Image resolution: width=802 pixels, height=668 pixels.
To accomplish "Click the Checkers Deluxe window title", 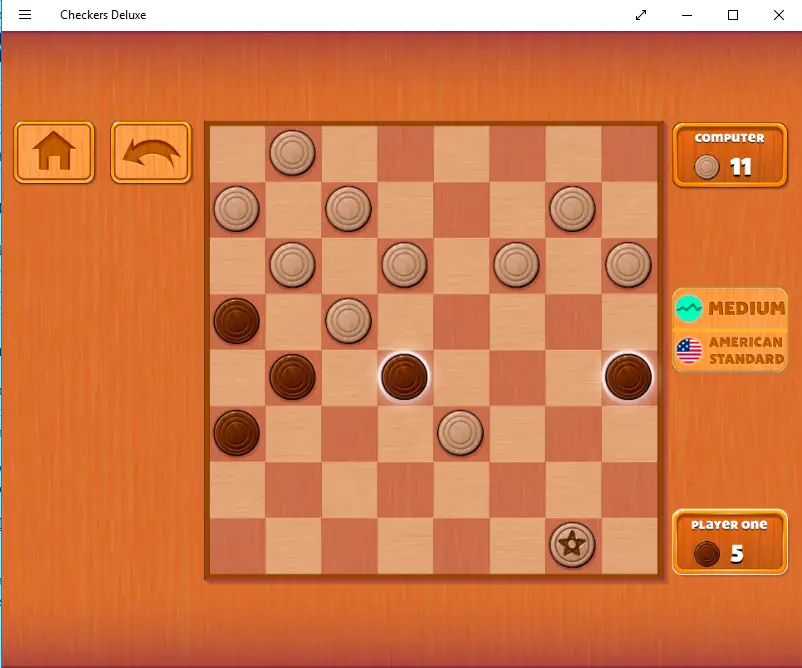I will pos(103,15).
